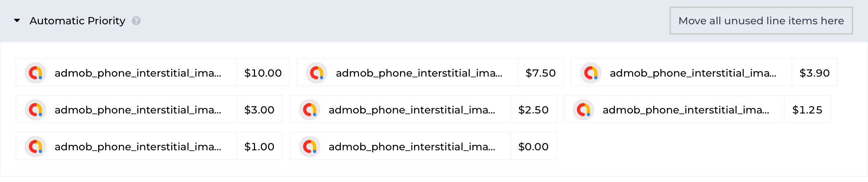Collapse the Automatic Priority section arrow
Screen dimensions: 868x182
pyautogui.click(x=17, y=21)
